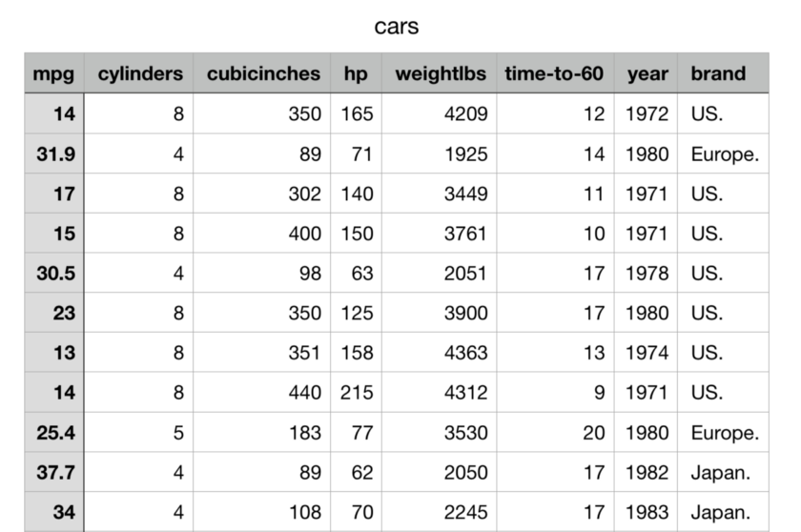Select the time-to-60 column header

point(554,74)
